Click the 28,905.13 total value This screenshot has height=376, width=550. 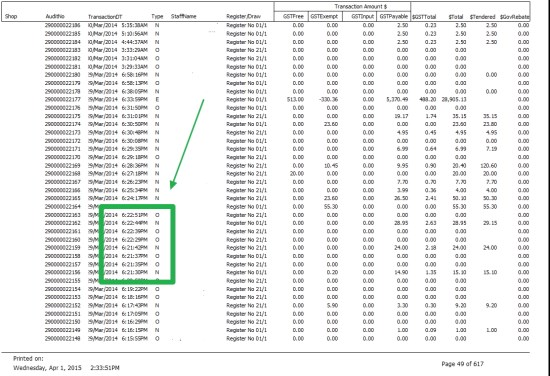454,99
